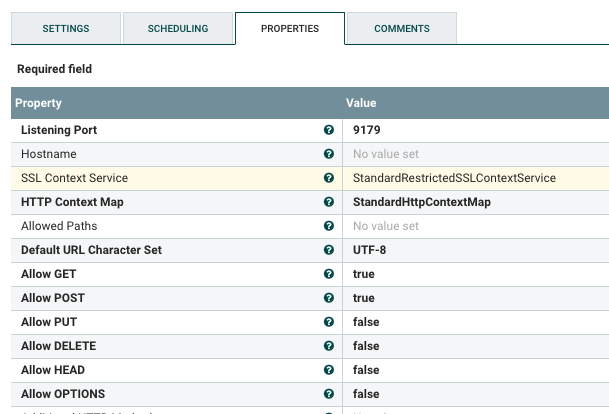Show help for Default URL Character Set
The width and height of the screenshot is (609, 414).
coord(329,250)
